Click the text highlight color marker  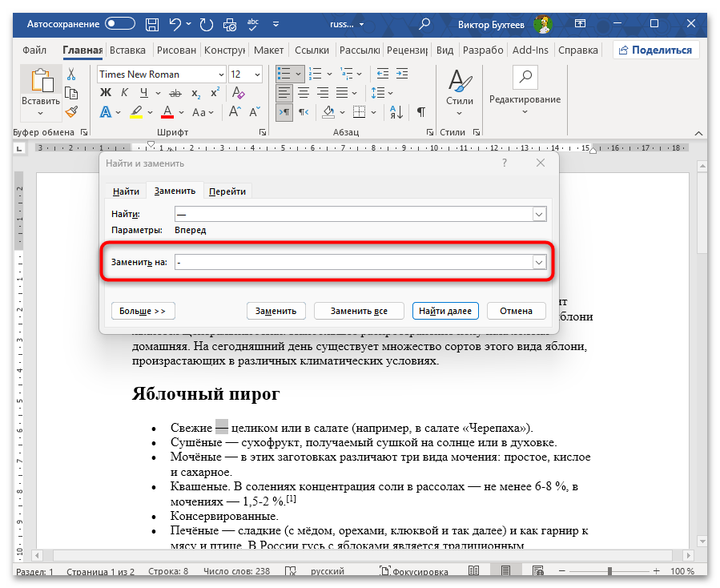(136, 112)
